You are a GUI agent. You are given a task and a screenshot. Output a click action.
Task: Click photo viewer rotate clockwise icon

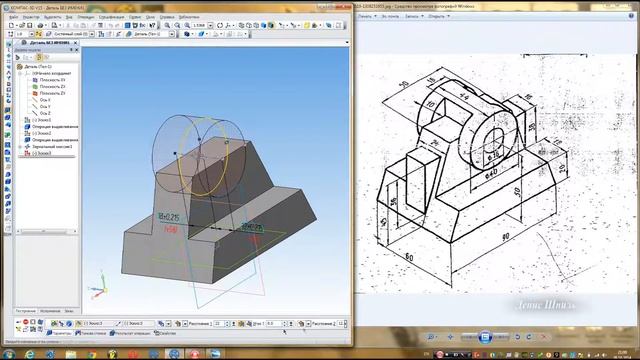coord(529,337)
